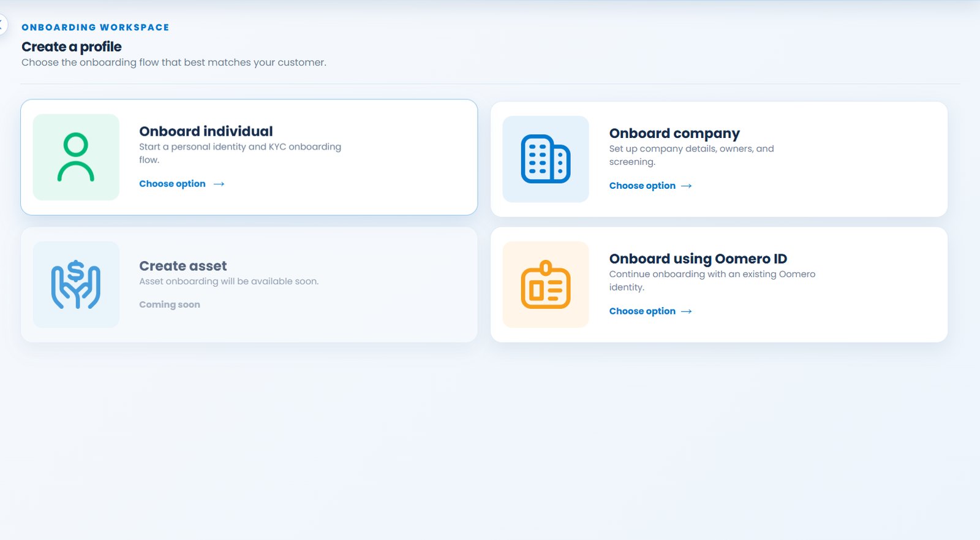Screen dimensions: 980x540
Task: Click 'Asset onboarding will be available soon' text
Action: coord(229,281)
